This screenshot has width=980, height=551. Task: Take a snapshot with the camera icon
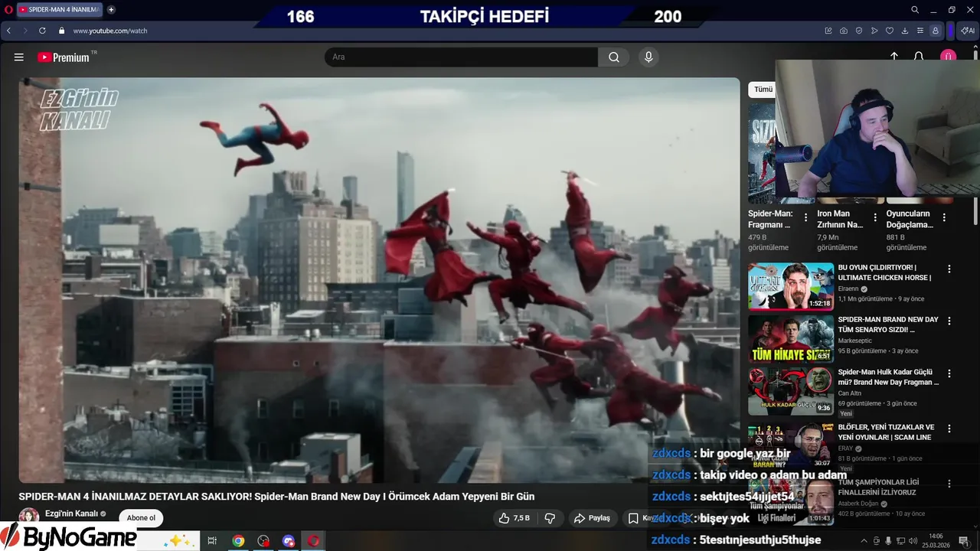click(x=844, y=31)
